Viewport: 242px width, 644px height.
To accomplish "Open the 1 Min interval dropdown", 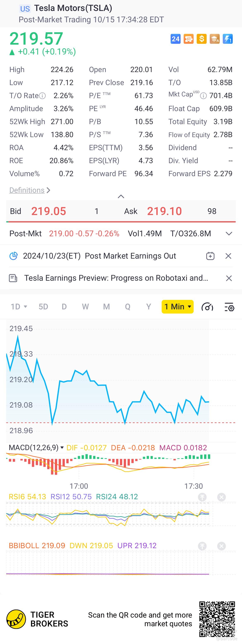I will click(178, 307).
